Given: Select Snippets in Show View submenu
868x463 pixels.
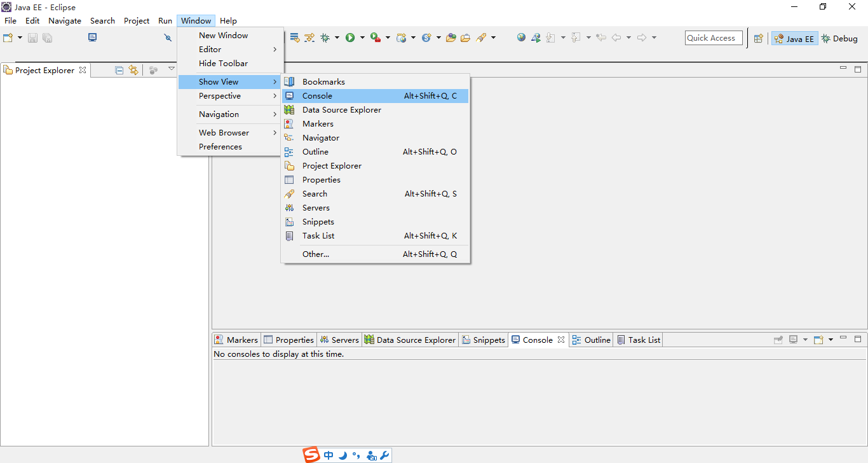Looking at the screenshot, I should tap(375, 222).
